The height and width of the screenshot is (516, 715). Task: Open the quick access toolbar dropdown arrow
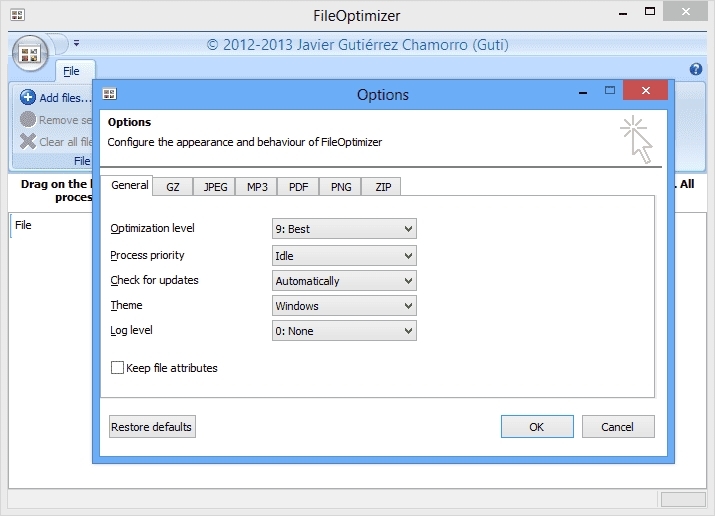point(77,43)
